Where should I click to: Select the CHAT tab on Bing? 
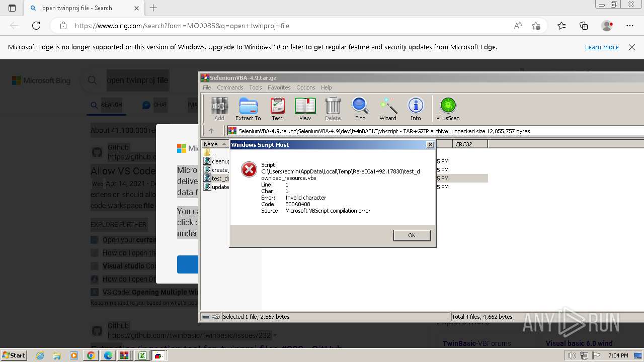pos(155,105)
